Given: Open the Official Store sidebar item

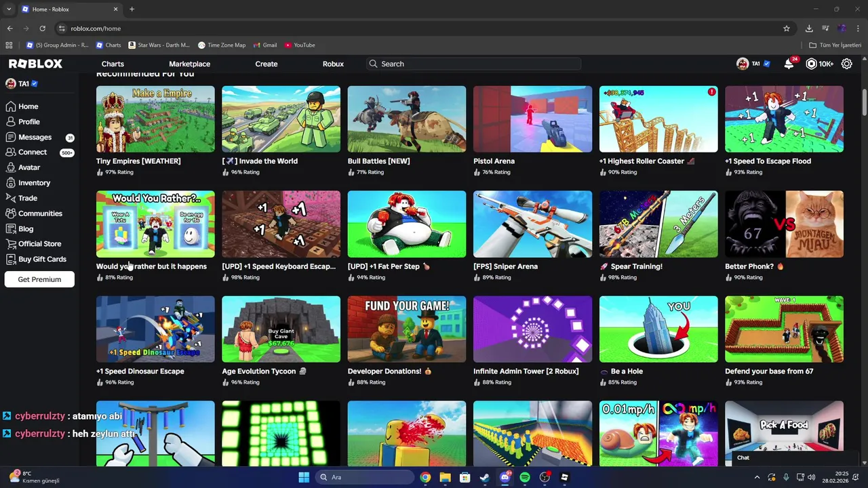Looking at the screenshot, I should (33, 244).
